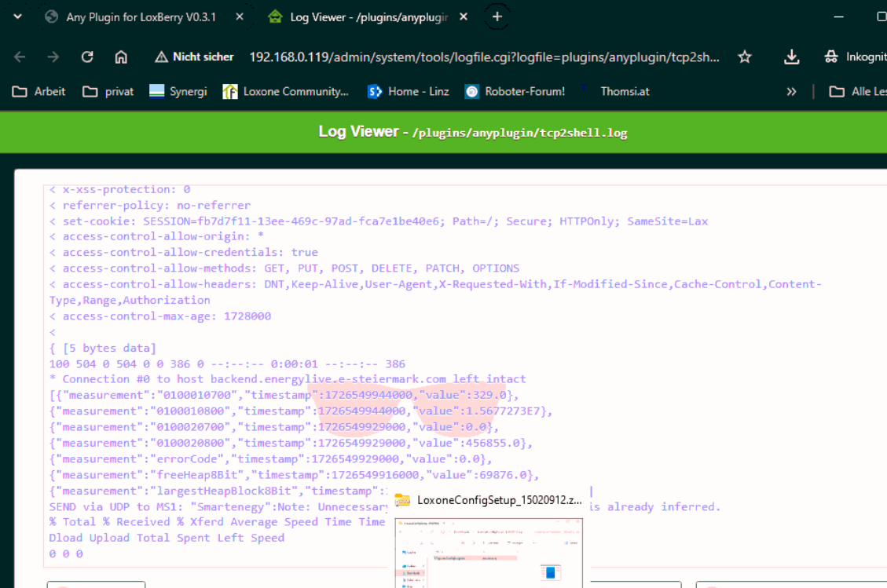Open the Alle Lesezeichen folder
Screen dimensions: 887x588
click(x=858, y=92)
